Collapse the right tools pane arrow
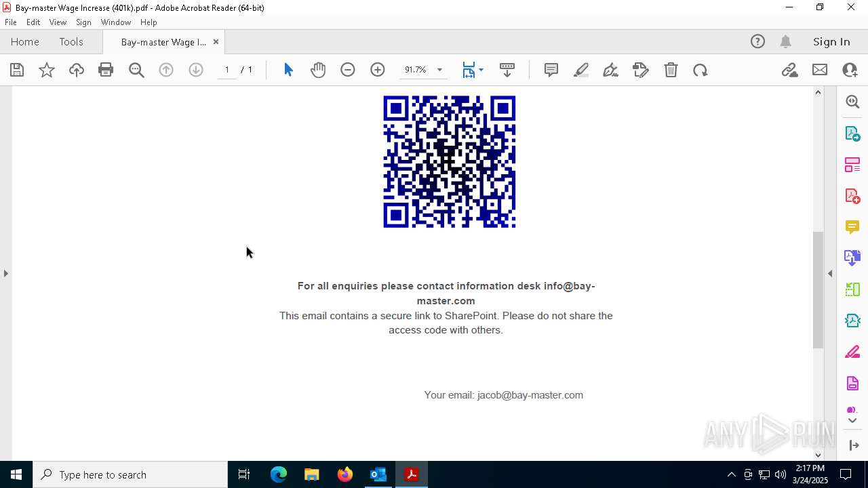This screenshot has height=488, width=868. (x=830, y=274)
